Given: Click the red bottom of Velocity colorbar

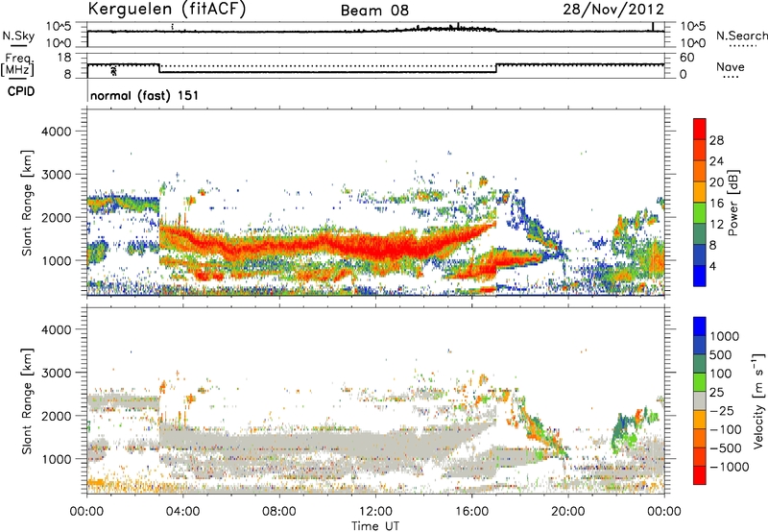Looking at the screenshot, I should (x=700, y=475).
